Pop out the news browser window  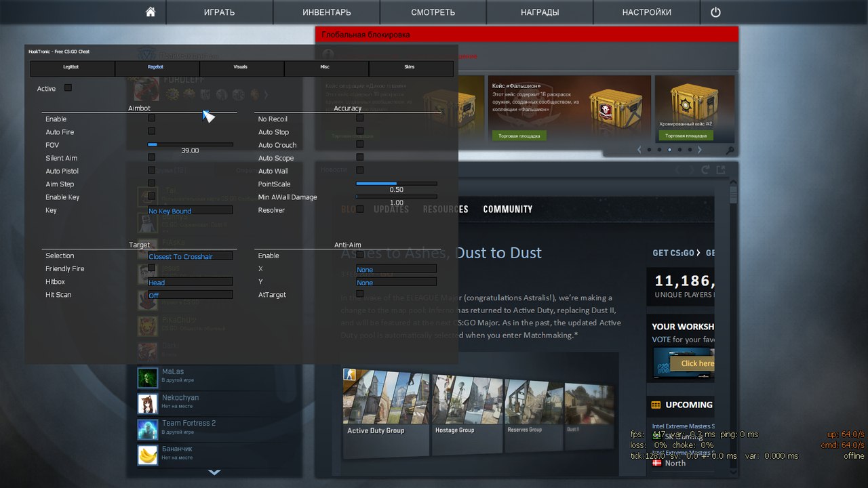click(722, 169)
